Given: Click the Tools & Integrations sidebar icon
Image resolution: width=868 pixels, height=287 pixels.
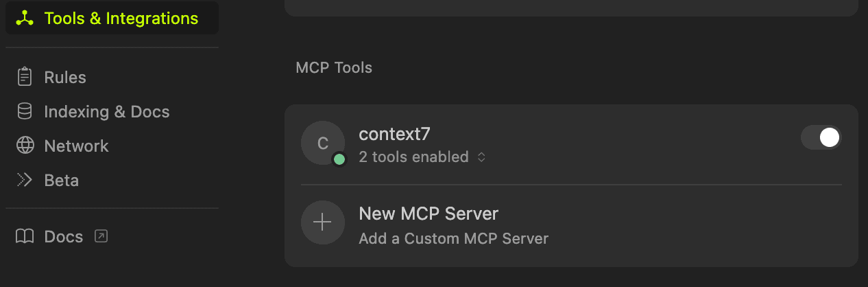Looking at the screenshot, I should coord(25,19).
